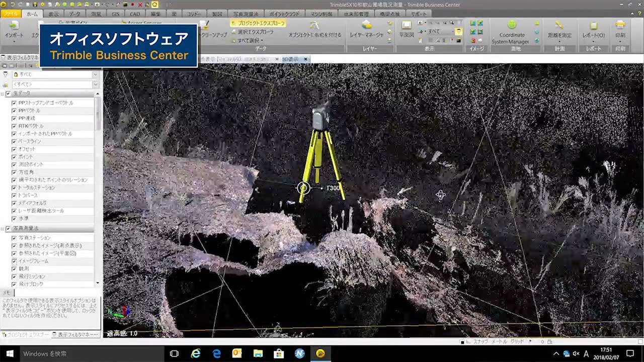Toggle the PPベクトル checkbox

(x=14, y=111)
